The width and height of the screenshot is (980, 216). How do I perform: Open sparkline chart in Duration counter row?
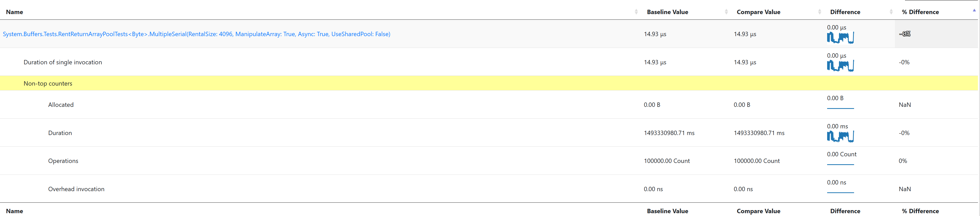coord(840,137)
